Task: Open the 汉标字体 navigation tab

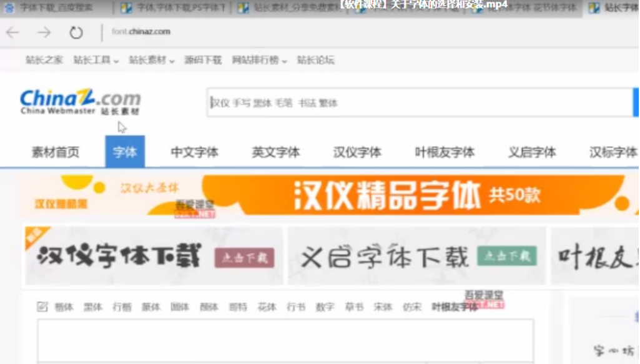Action: (613, 152)
